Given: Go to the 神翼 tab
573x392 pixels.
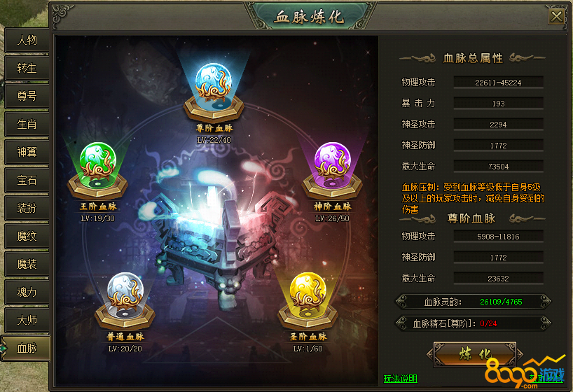Looking at the screenshot, I should pos(27,152).
